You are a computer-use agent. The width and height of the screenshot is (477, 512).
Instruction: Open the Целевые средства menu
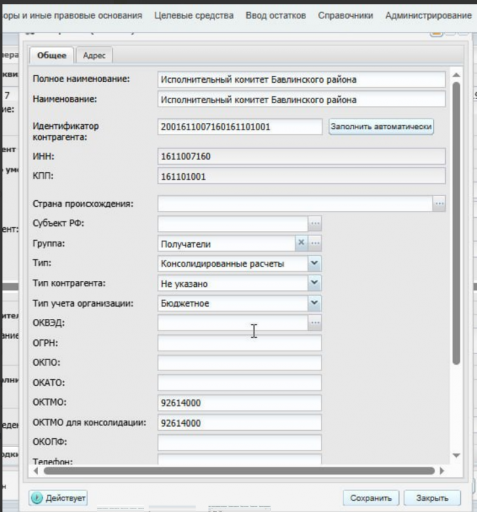pyautogui.click(x=194, y=15)
